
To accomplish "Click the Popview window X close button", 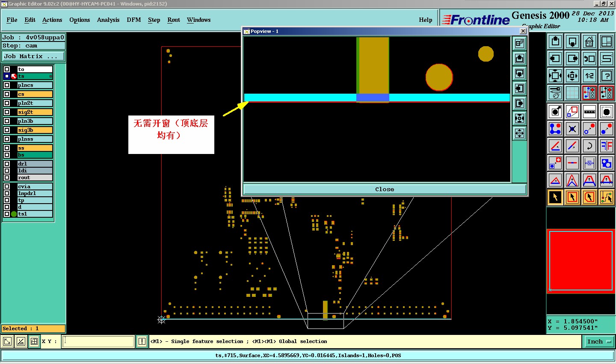I will pos(523,31).
